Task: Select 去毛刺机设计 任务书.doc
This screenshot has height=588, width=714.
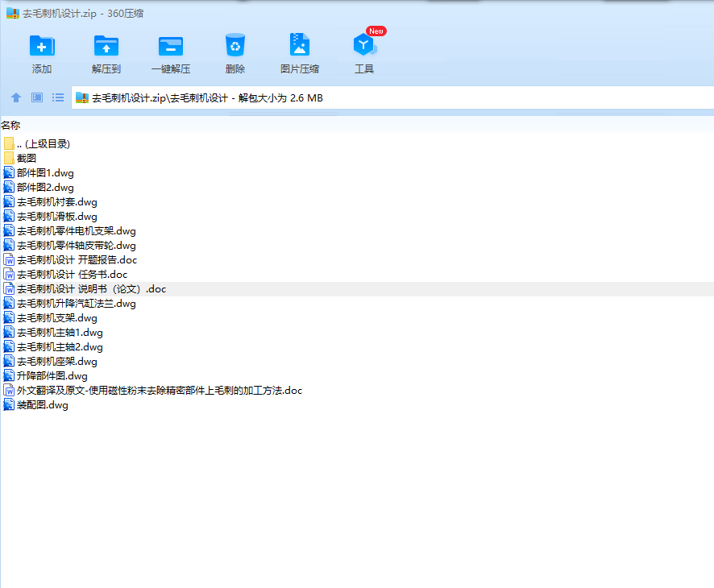Action: 72,275
